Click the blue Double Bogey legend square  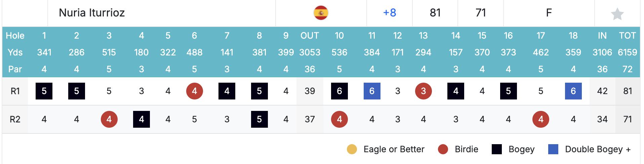(553, 149)
